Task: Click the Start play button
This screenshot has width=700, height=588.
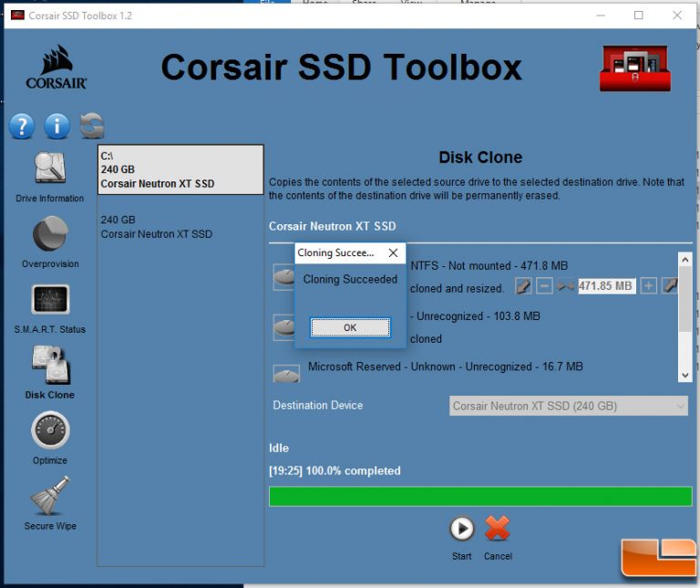Action: click(x=461, y=529)
